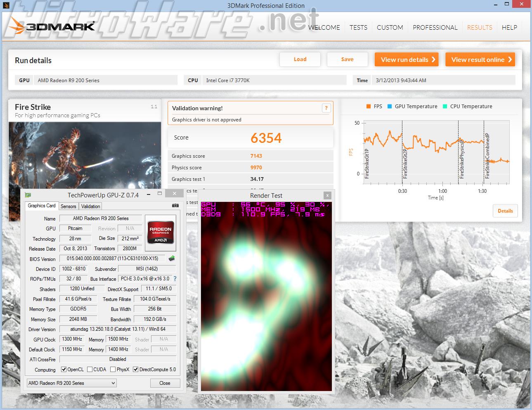Screen dimensions: 532x410
Task: Click the Subvendor MSI (1462) field
Action: click(147, 269)
